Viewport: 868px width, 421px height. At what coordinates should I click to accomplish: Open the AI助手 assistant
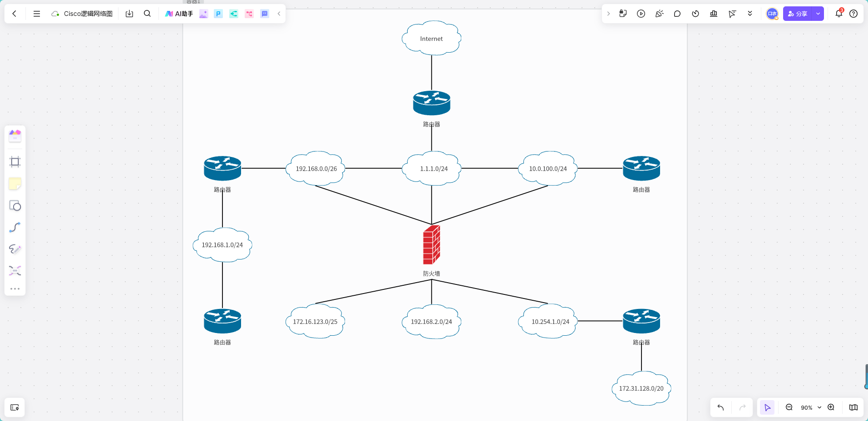pos(179,14)
